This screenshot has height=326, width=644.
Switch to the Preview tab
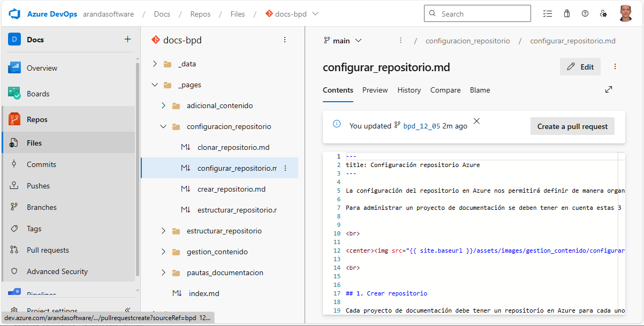coord(375,90)
